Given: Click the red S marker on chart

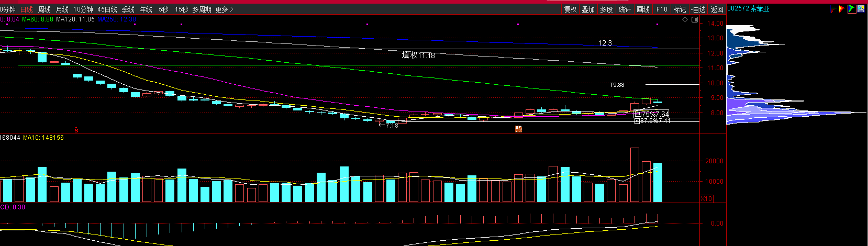Looking at the screenshot, I should pyautogui.click(x=76, y=130).
